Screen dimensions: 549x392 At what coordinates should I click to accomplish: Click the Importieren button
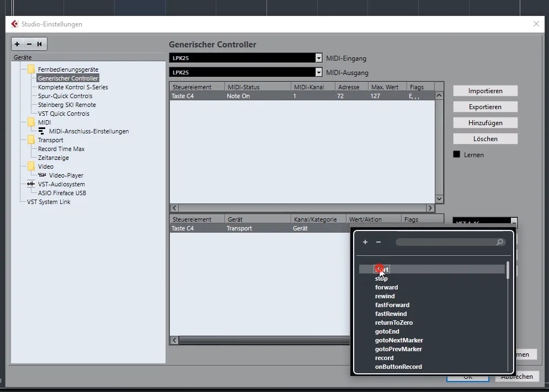486,91
